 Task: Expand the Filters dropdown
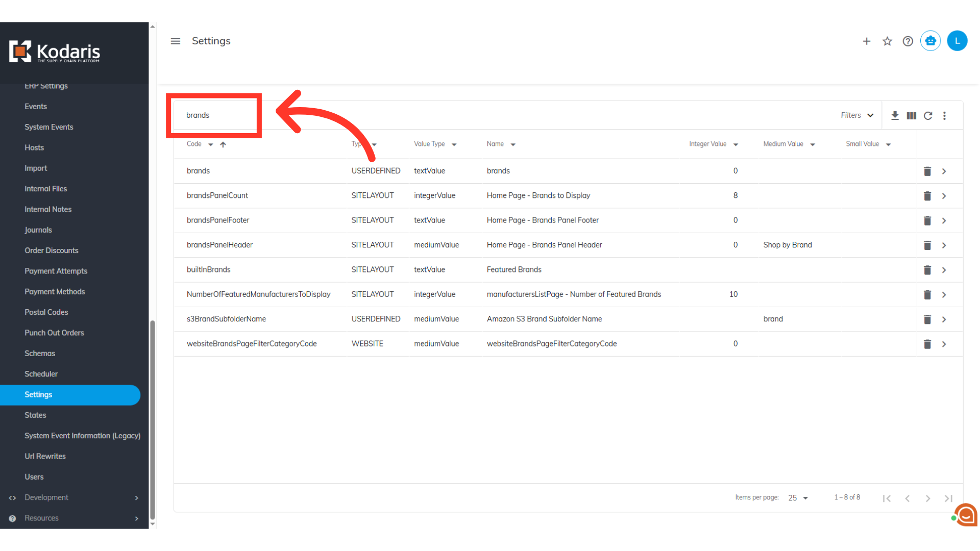pyautogui.click(x=857, y=115)
